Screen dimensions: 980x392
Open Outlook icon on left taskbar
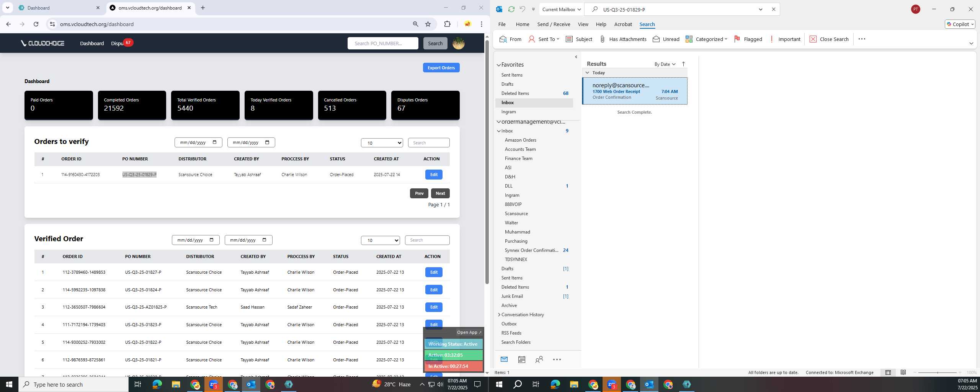(x=251, y=384)
